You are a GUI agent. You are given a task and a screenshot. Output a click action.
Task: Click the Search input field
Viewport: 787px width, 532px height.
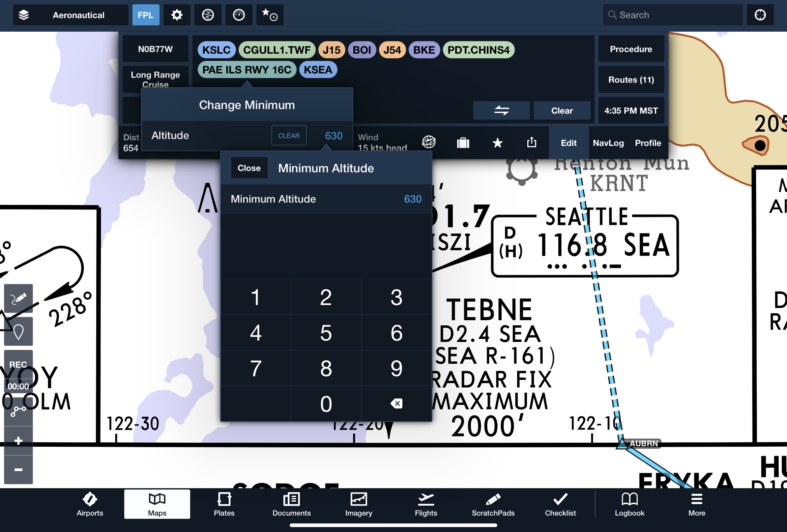[672, 15]
